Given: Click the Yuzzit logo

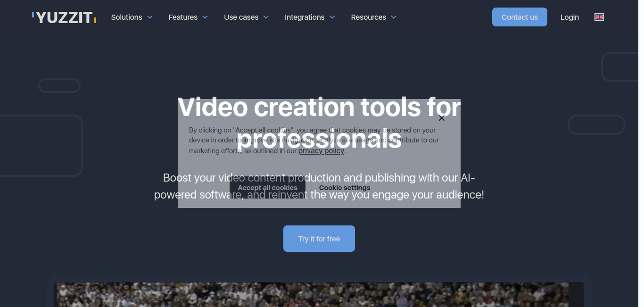Looking at the screenshot, I should (64, 17).
